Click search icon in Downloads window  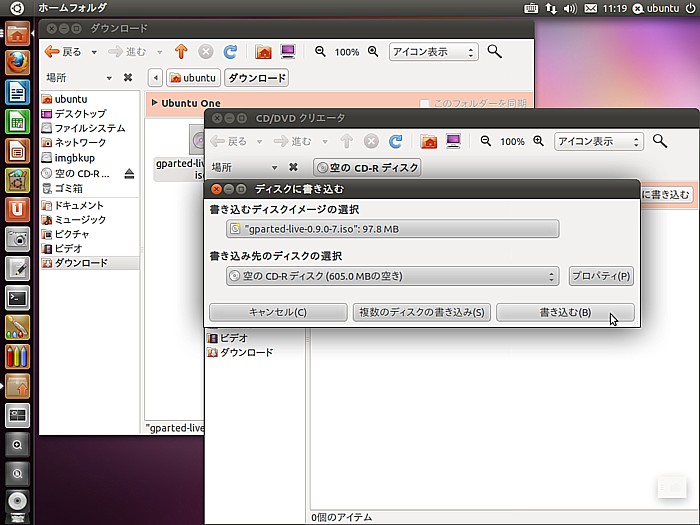tap(494, 52)
